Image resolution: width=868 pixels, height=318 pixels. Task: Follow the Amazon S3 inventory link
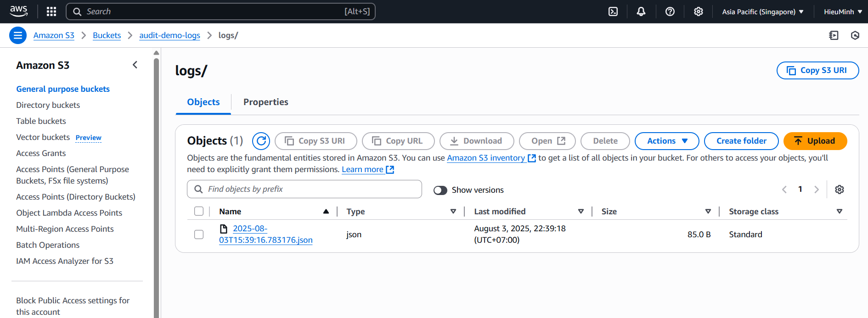486,158
